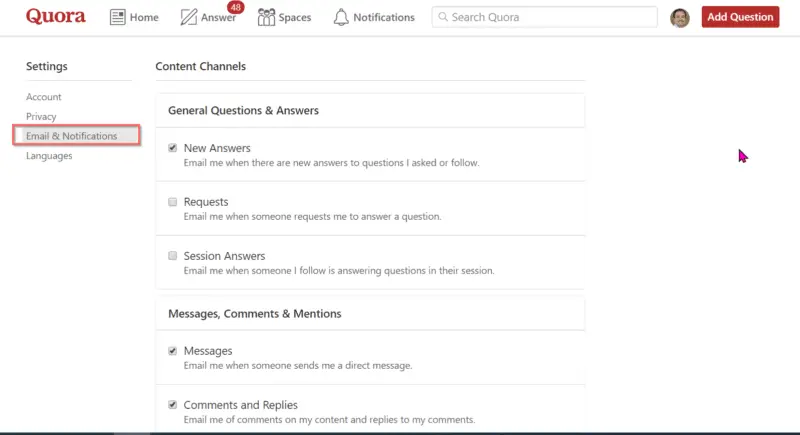
Task: Enable the Session Answers checkbox
Action: pos(172,255)
